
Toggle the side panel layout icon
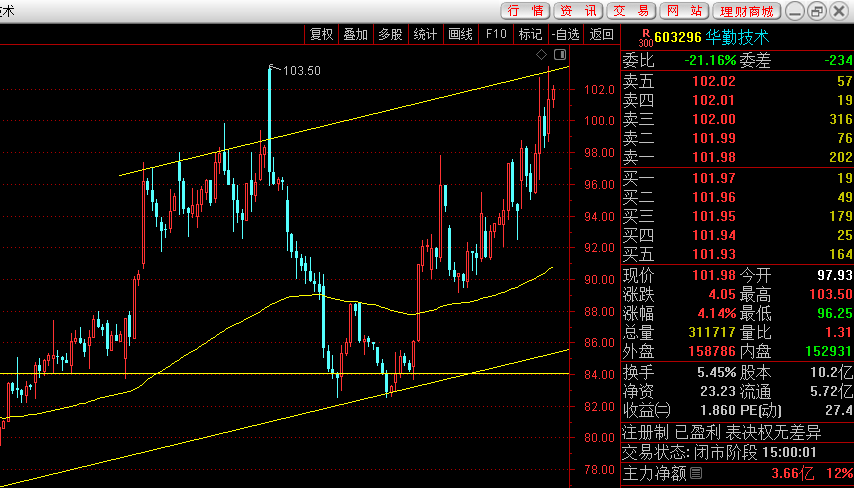560,54
